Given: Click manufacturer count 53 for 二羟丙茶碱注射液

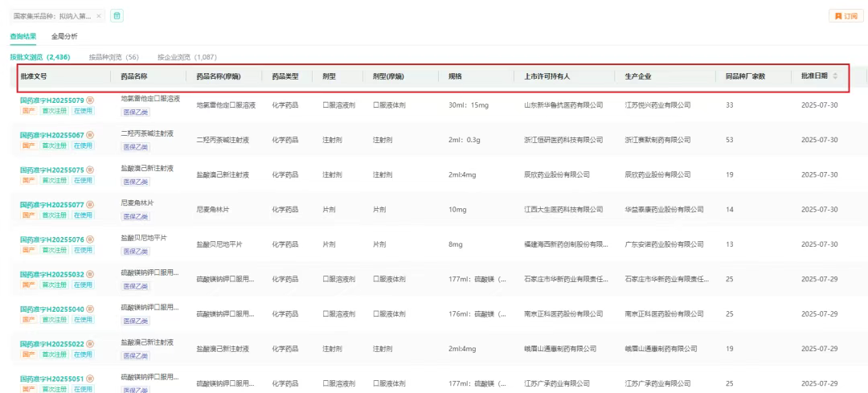Looking at the screenshot, I should 730,140.
